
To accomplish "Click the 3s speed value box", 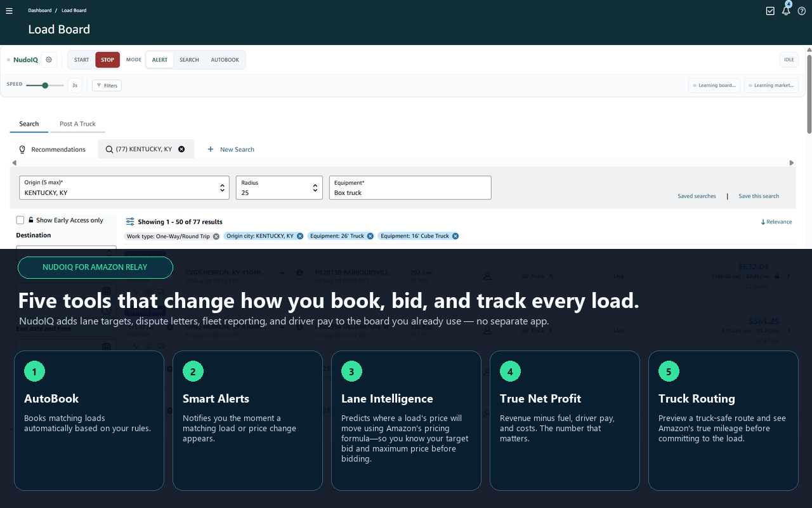I will click(75, 85).
